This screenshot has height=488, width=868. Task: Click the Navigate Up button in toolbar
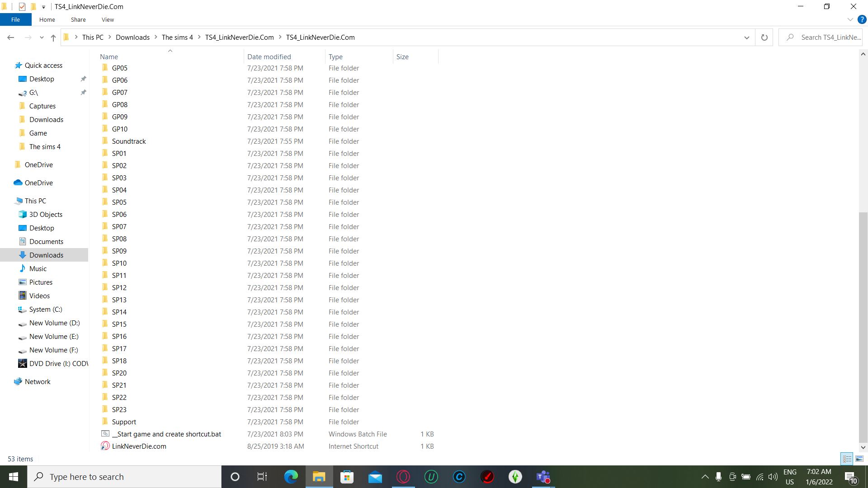52,37
